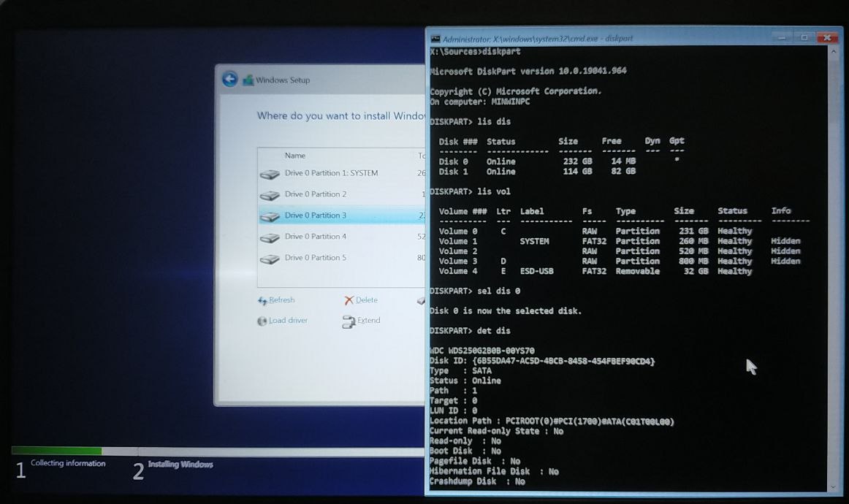Click the 'Volume 2' 520 MB row

click(x=620, y=251)
